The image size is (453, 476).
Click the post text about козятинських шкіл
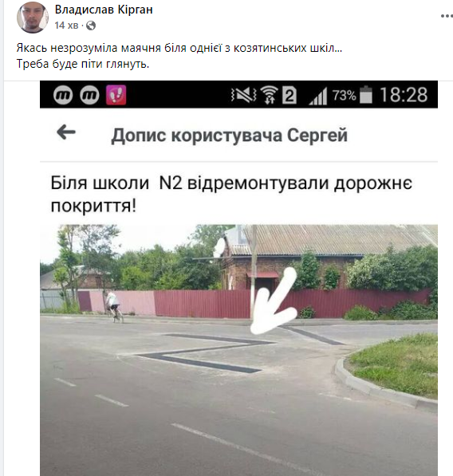179,56
